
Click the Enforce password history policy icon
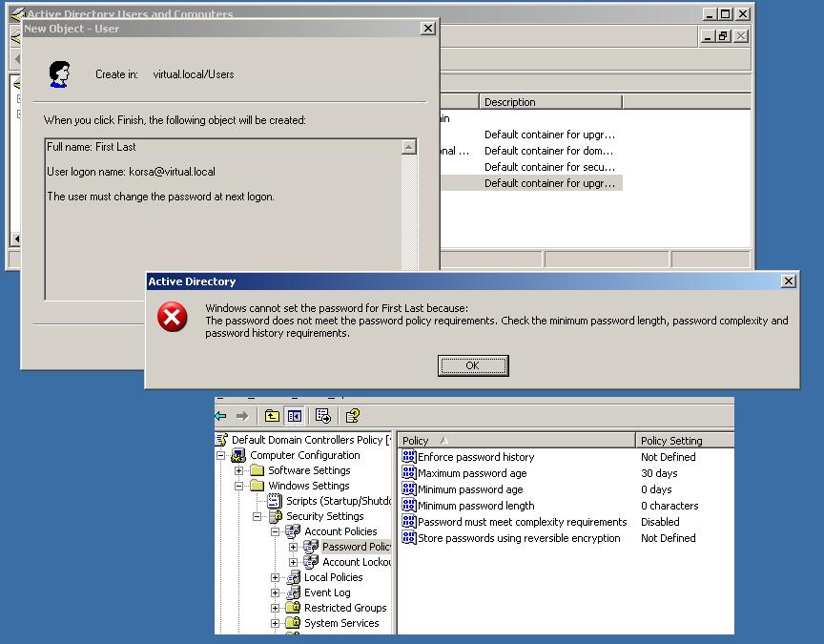point(409,456)
